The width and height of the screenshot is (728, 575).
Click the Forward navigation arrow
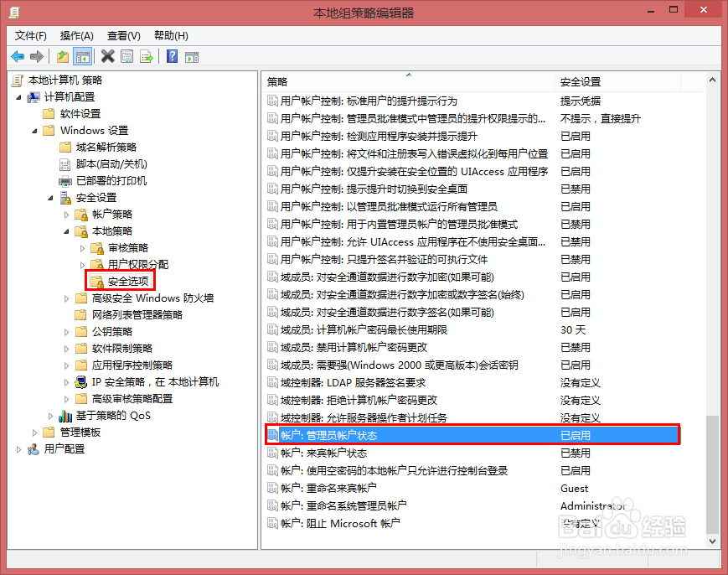[36, 56]
